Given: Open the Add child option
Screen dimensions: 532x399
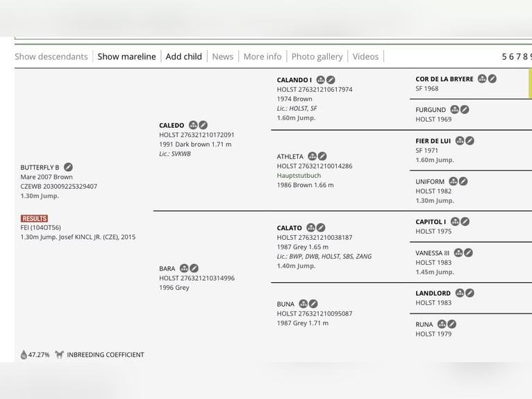Looking at the screenshot, I should [183, 56].
